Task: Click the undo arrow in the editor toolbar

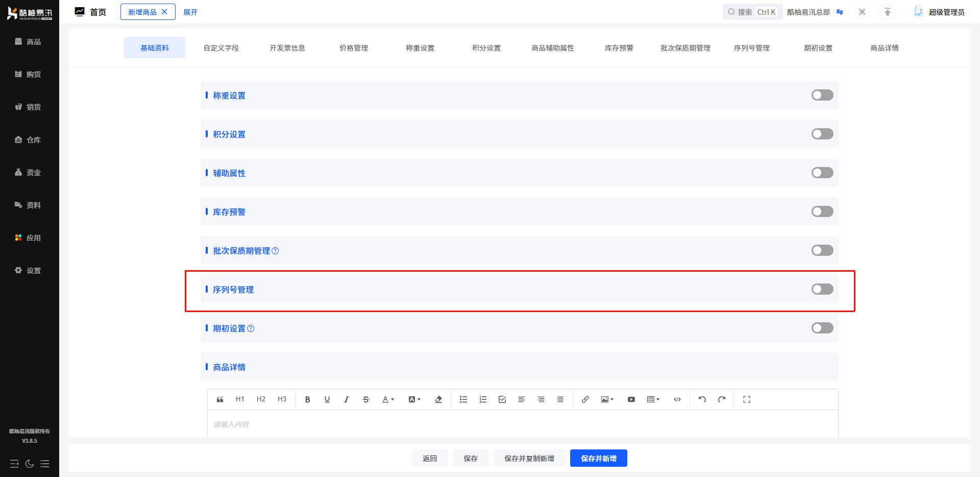Action: [x=702, y=399]
